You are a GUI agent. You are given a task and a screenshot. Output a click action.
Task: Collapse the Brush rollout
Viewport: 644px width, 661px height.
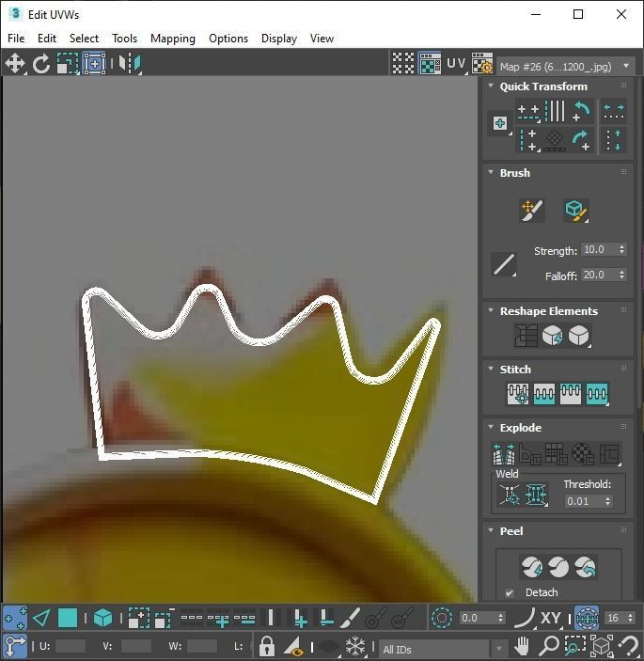pos(491,172)
